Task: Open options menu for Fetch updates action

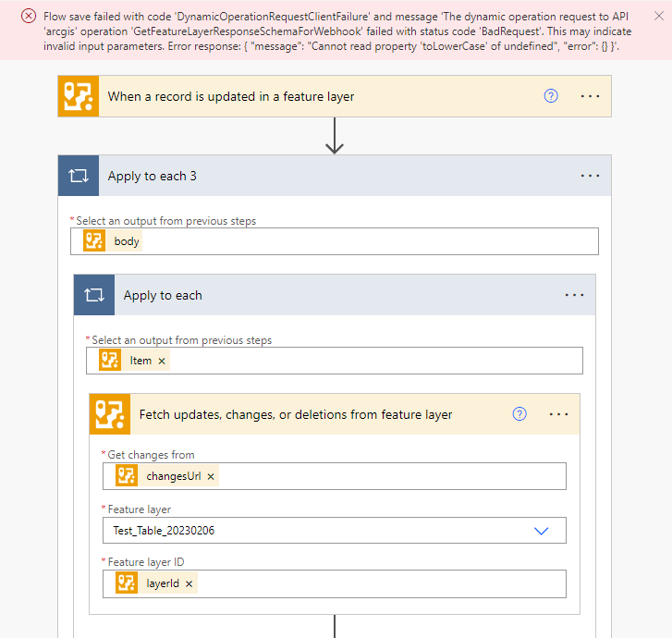Action: 559,414
